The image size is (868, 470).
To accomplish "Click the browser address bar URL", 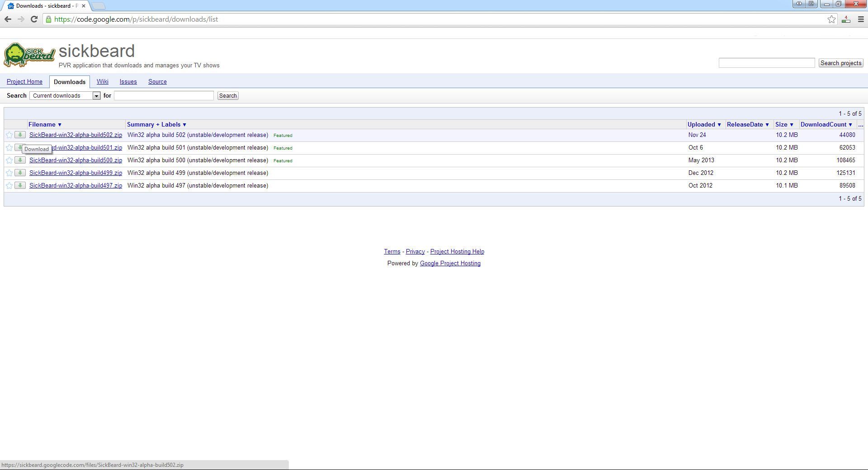I will click(x=136, y=19).
